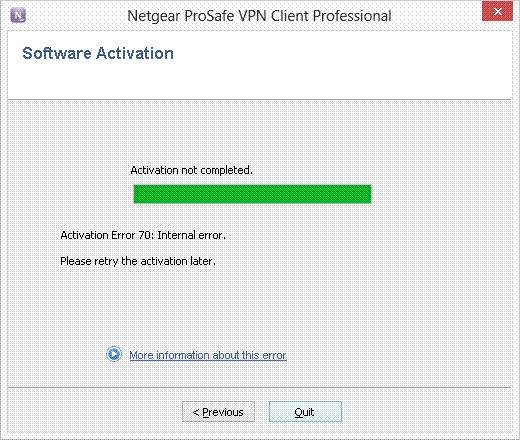520x440 pixels.
Task: Exit the wizard with the Quit button
Action: 305,412
